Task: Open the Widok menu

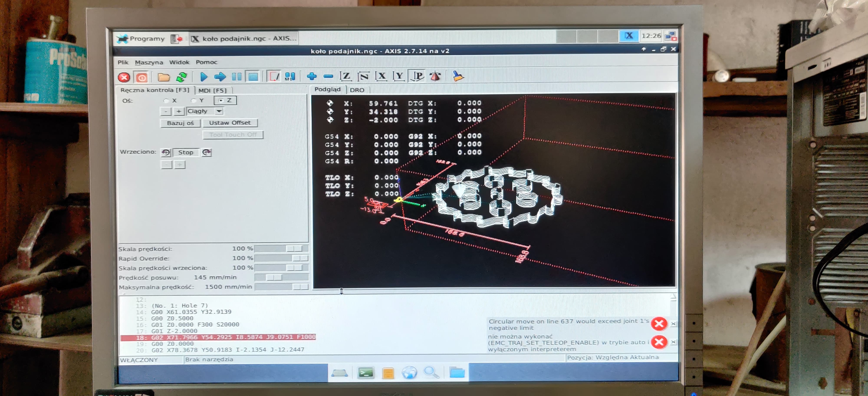Action: click(179, 62)
